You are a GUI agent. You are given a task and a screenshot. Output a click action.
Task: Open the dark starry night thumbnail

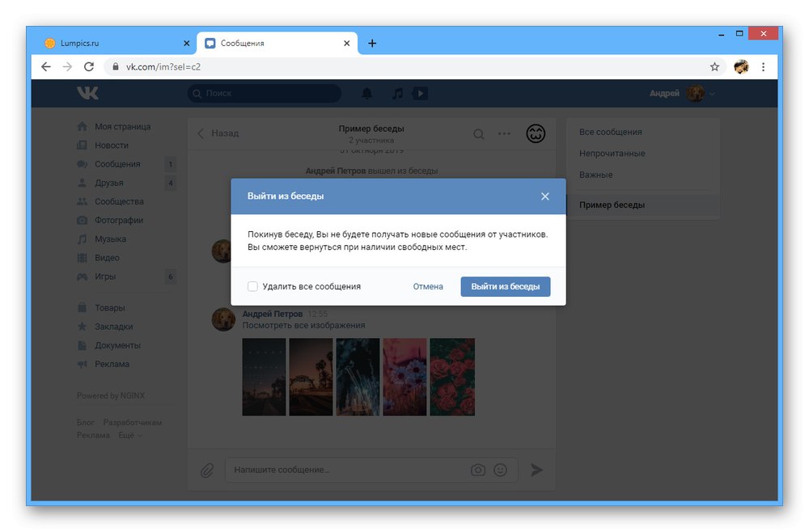(x=265, y=377)
